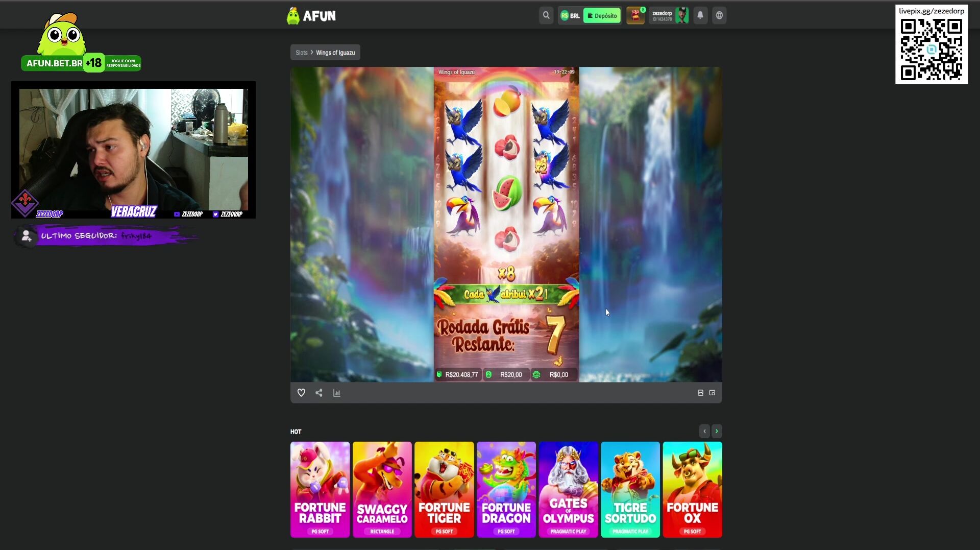This screenshot has width=980, height=550.
Task: Click the Rodada Grátis Restante counter
Action: (502, 336)
